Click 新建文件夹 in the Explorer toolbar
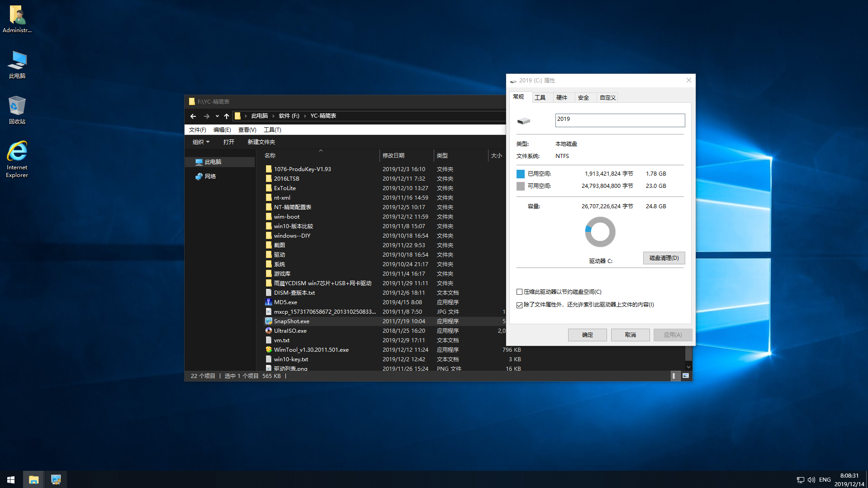Screen dimensions: 868x488 click(x=261, y=142)
